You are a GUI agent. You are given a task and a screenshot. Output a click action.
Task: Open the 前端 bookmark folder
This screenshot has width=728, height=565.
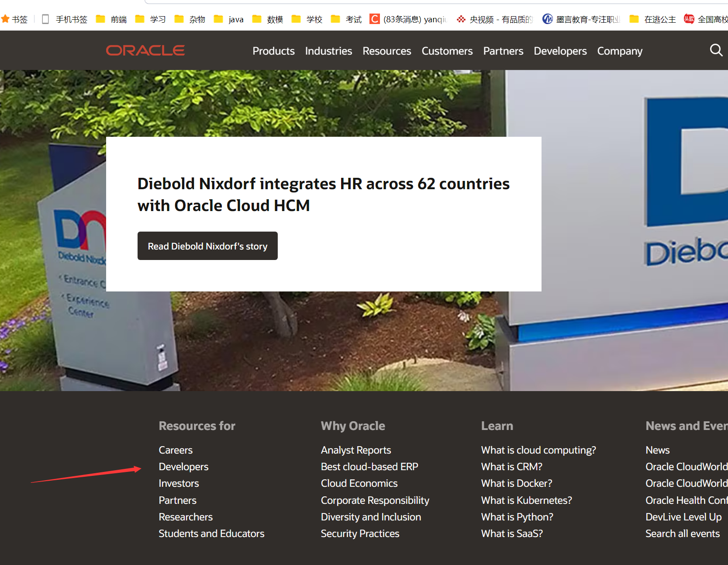(111, 19)
